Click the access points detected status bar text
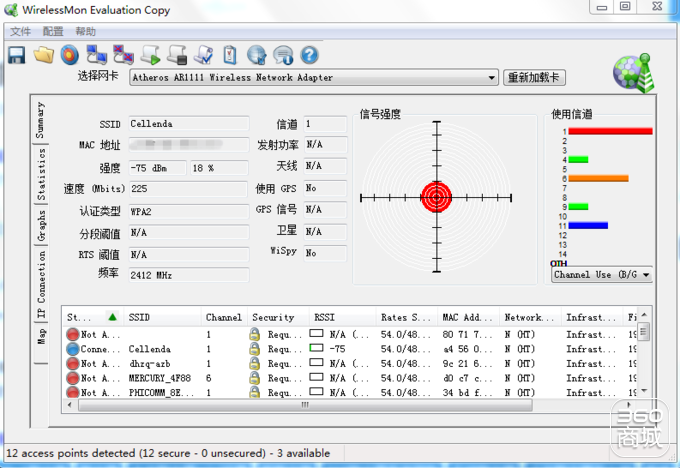The height and width of the screenshot is (468, 680). [x=168, y=453]
